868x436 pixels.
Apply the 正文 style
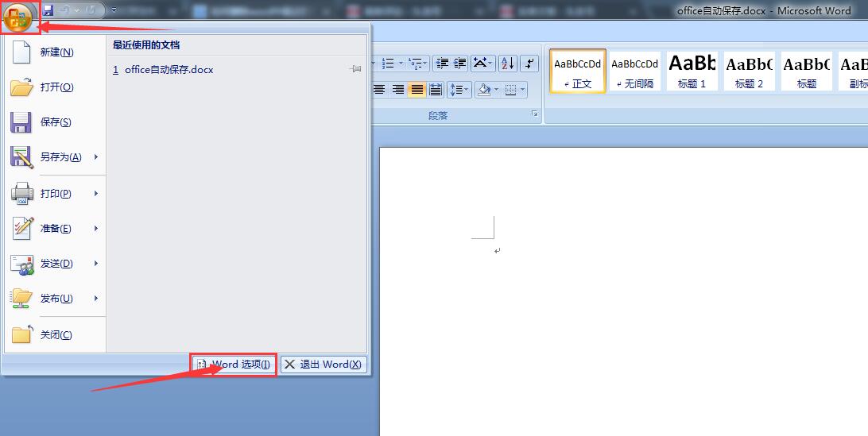[x=577, y=71]
